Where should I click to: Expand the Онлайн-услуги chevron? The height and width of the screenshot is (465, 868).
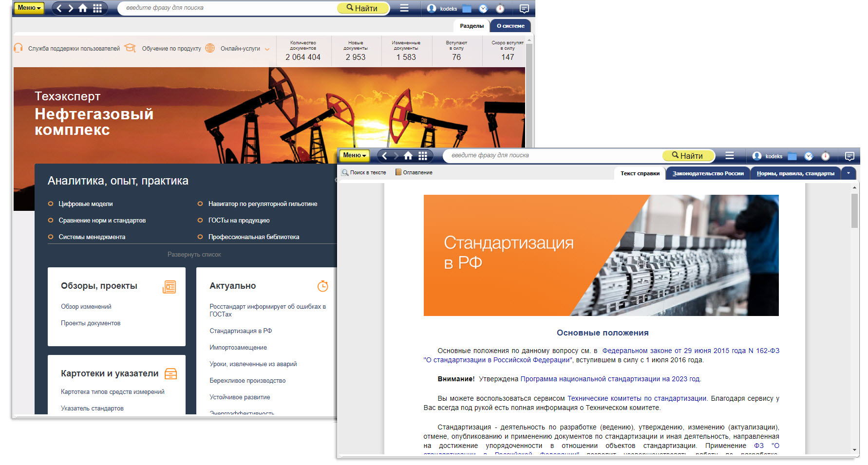point(267,49)
